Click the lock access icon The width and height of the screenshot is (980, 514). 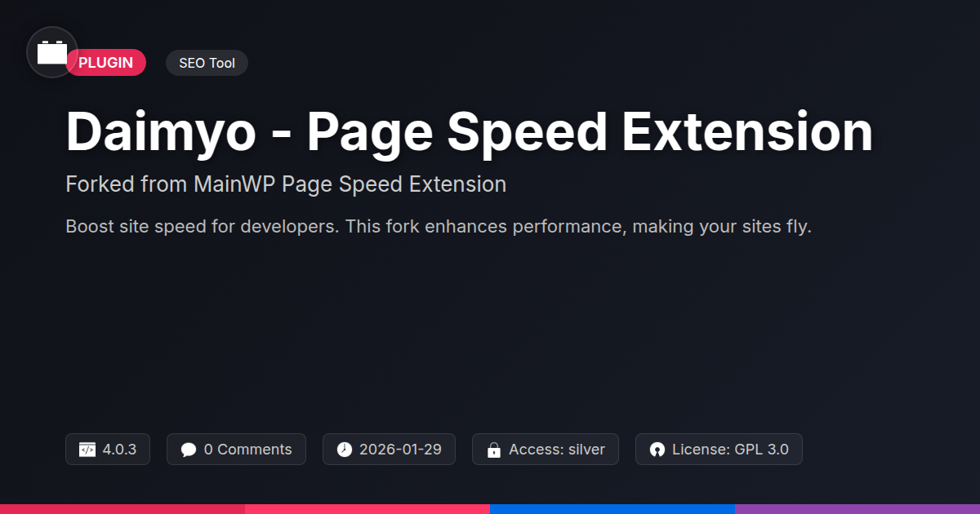[493, 450]
